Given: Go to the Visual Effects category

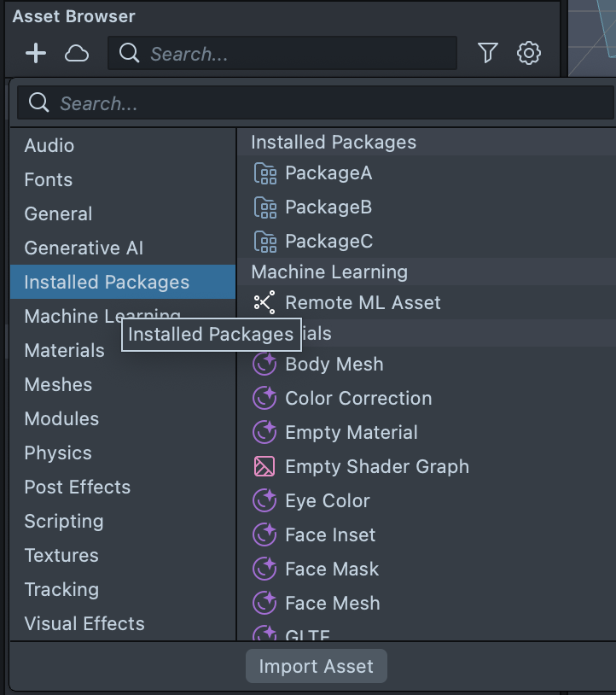Looking at the screenshot, I should tap(84, 623).
